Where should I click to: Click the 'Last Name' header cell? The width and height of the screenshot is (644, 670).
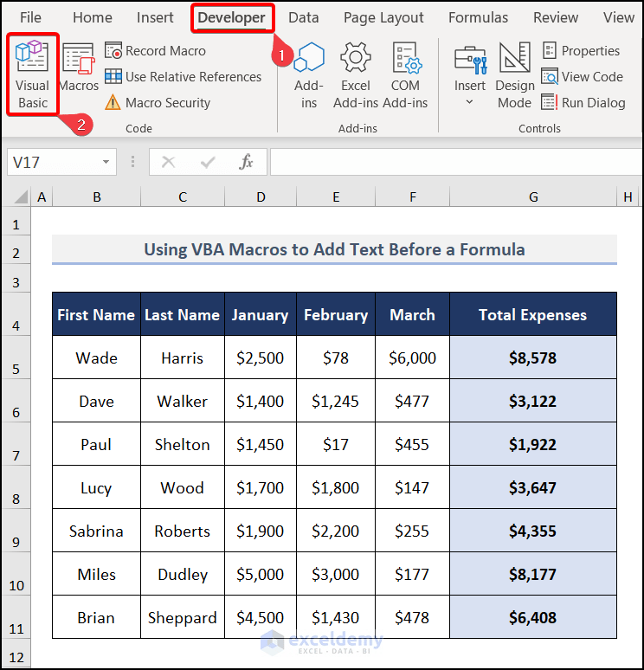[x=183, y=314]
